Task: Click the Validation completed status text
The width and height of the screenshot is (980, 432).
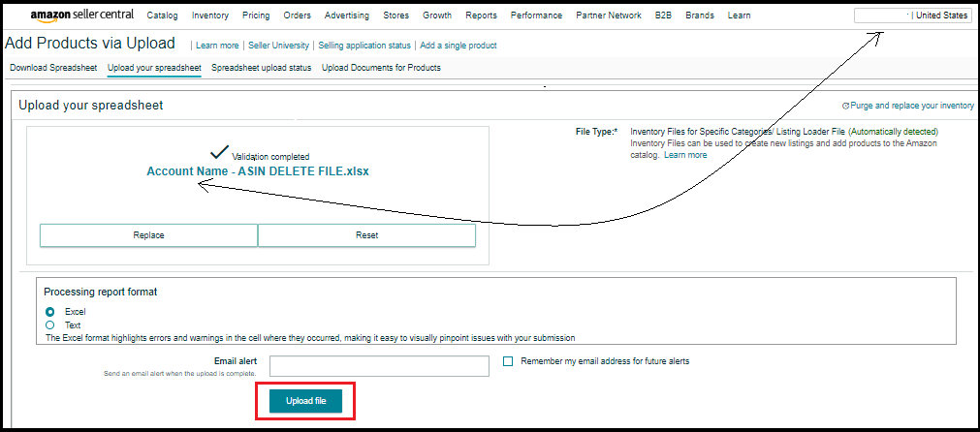Action: coord(270,157)
